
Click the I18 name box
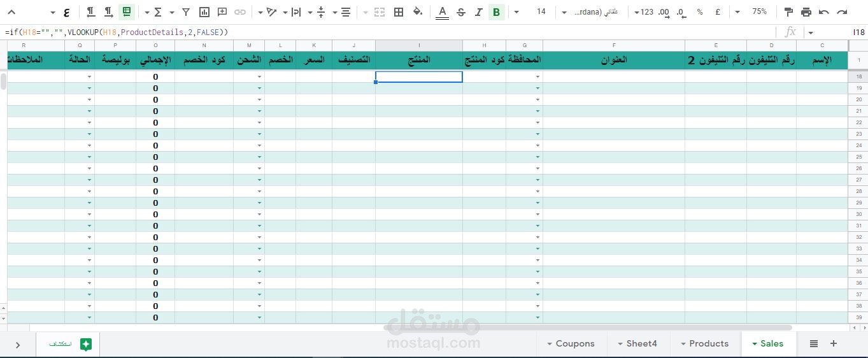(858, 32)
